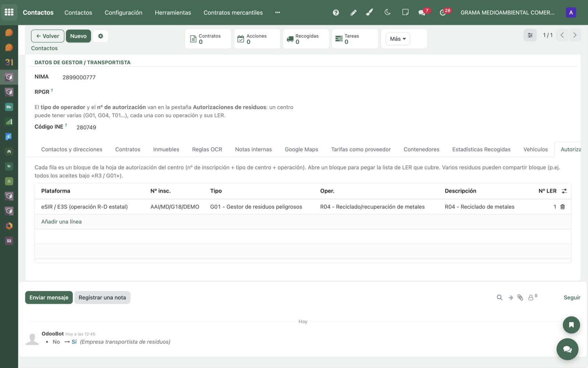Switch to the Contenedores tab
Image resolution: width=588 pixels, height=368 pixels.
coord(421,149)
